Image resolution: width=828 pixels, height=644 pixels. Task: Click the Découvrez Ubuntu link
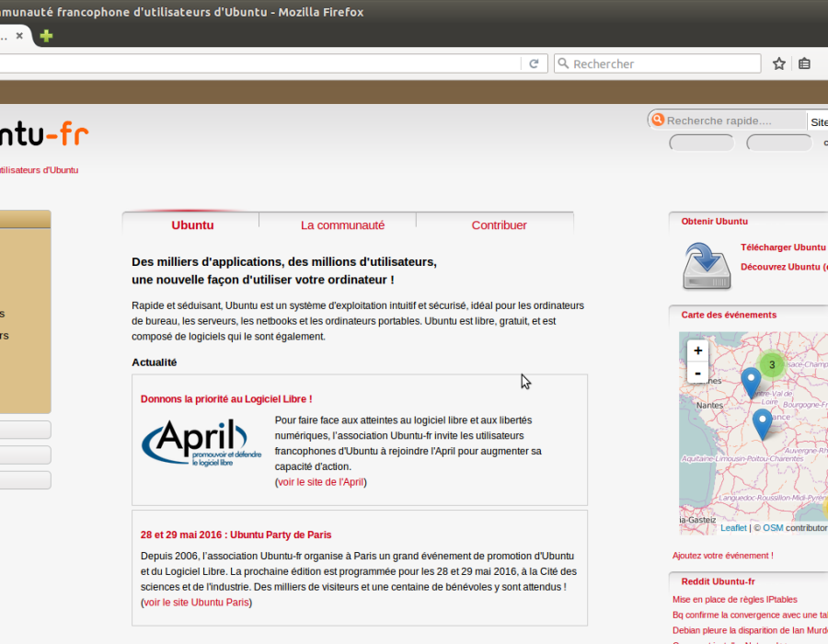pyautogui.click(x=784, y=267)
